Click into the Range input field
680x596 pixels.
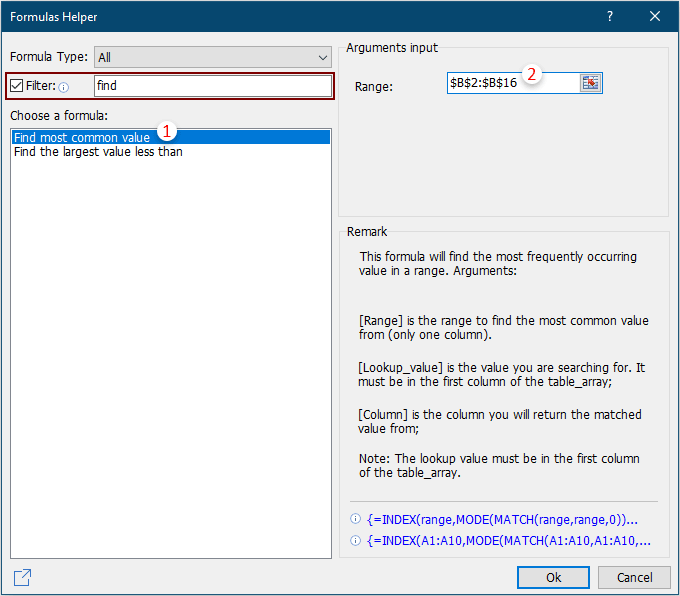(x=510, y=83)
